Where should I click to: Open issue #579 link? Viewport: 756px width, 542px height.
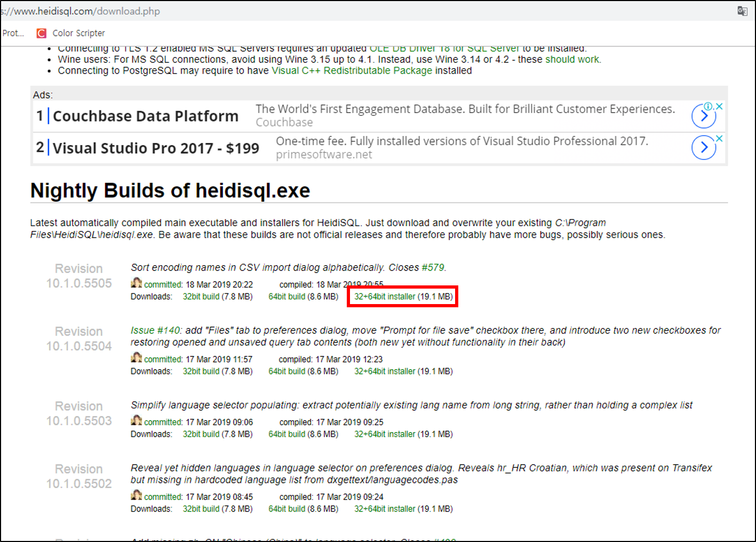click(433, 267)
